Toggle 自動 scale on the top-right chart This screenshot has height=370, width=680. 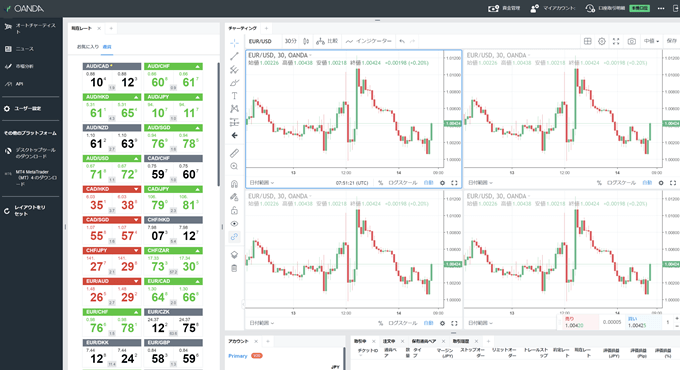[647, 183]
